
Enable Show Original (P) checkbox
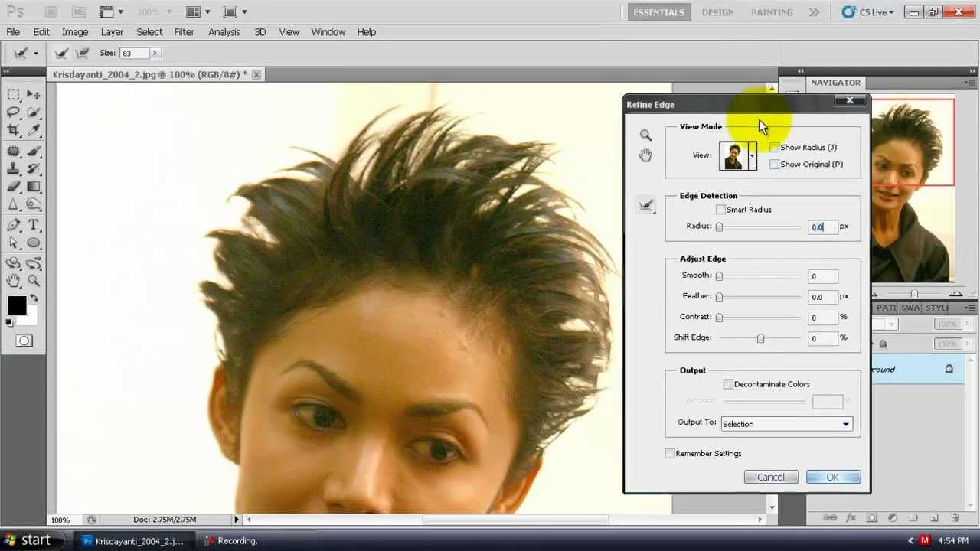774,164
